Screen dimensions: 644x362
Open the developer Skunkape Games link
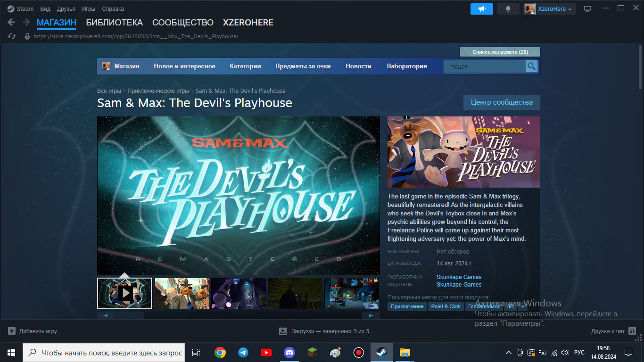point(459,277)
